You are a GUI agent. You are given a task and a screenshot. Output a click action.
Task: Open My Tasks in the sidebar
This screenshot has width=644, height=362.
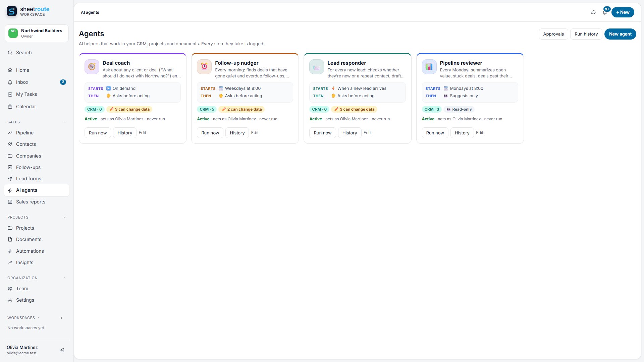click(37, 94)
